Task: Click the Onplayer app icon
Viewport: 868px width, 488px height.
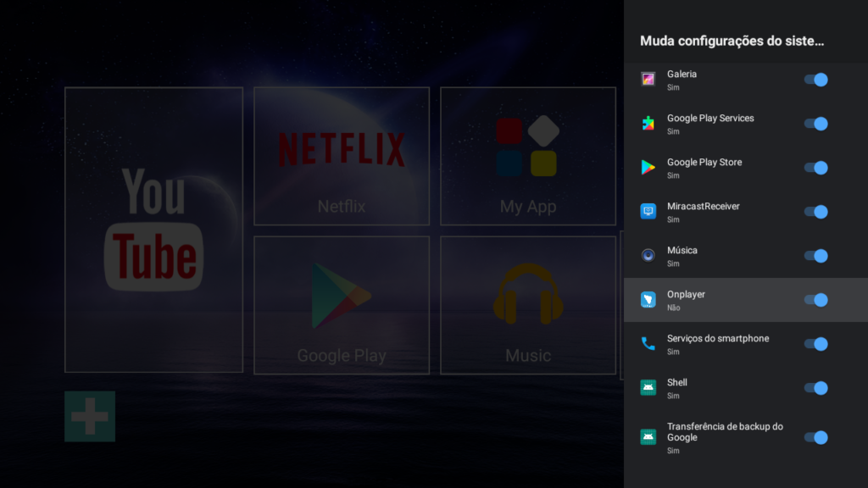Action: (x=648, y=299)
